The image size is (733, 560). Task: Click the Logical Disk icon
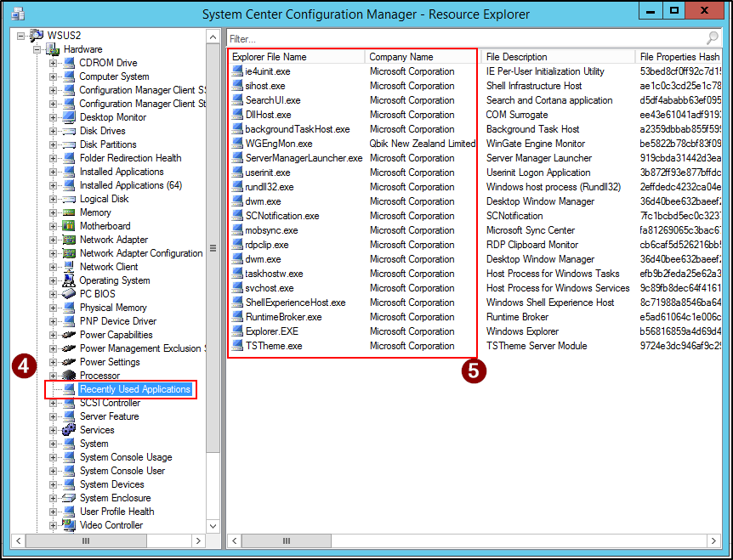pos(69,199)
